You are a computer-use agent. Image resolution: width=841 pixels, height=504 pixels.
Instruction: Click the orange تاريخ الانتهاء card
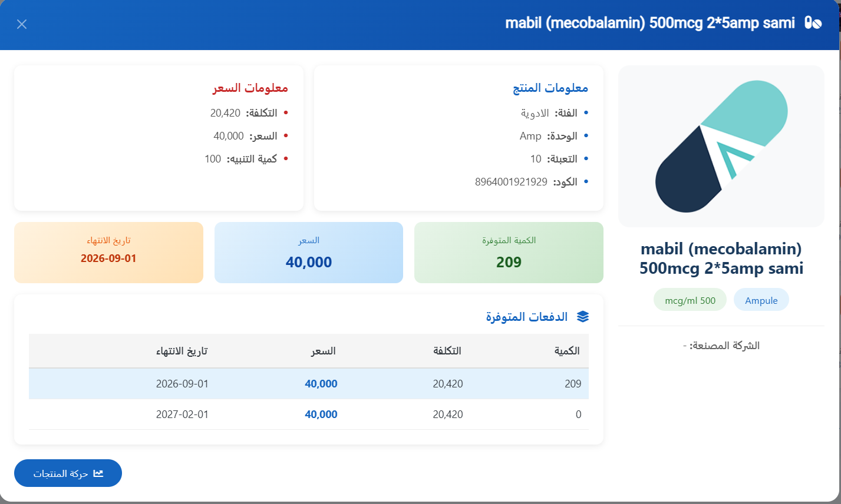tap(108, 253)
